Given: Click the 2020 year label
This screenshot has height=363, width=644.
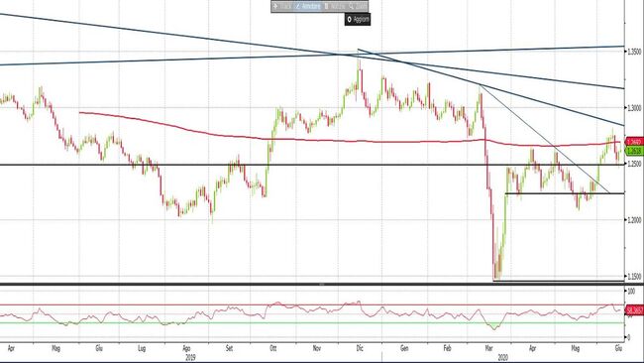Looking at the screenshot, I should coord(502,357).
